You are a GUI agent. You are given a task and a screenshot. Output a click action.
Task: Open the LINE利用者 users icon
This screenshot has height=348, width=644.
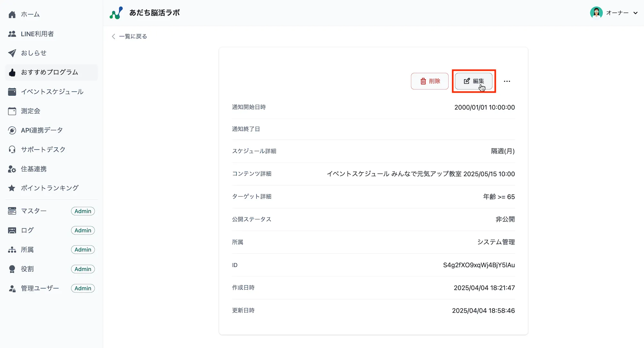tap(12, 33)
